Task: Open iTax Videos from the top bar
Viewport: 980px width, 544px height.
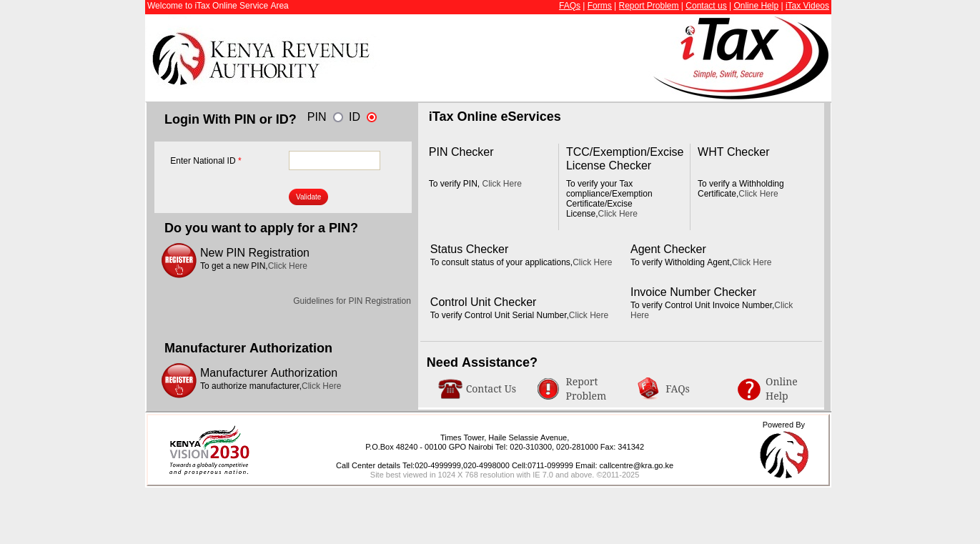Action: point(807,6)
